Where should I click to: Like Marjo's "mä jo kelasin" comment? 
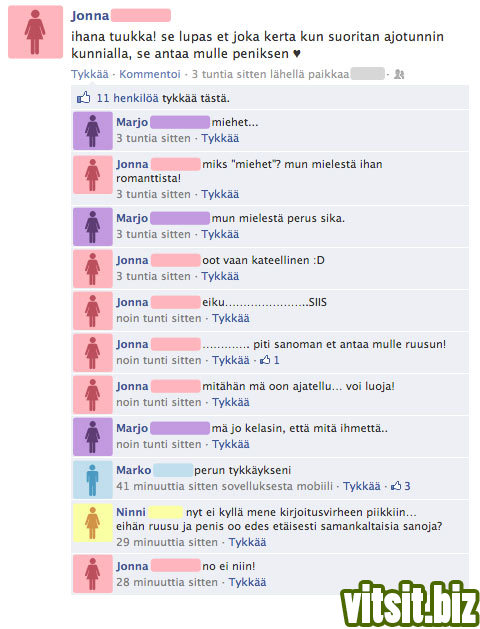point(231,444)
